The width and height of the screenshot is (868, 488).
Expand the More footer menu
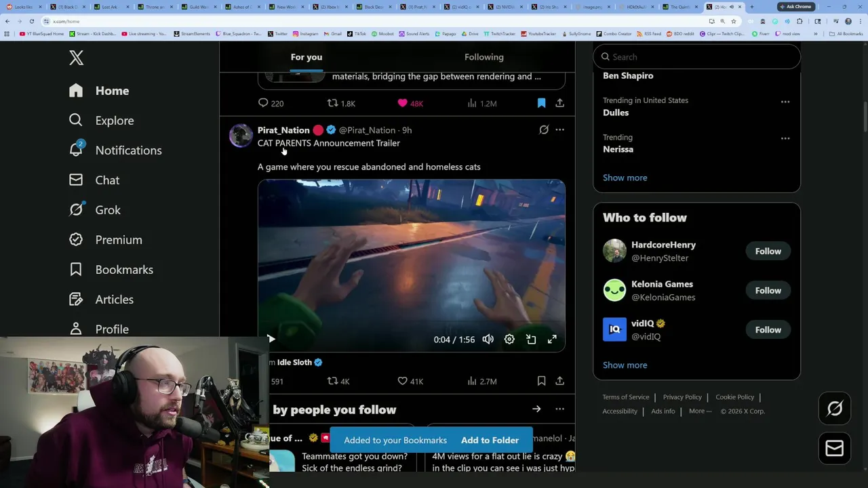click(700, 411)
